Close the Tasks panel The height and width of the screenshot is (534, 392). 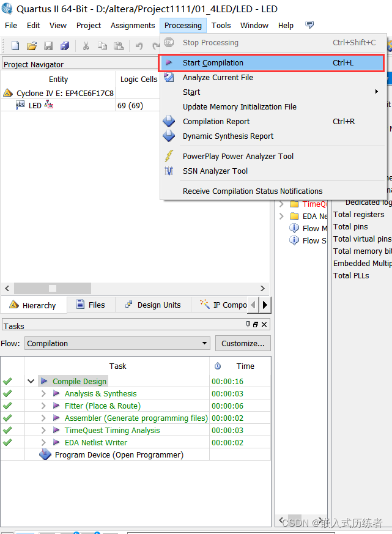point(264,325)
